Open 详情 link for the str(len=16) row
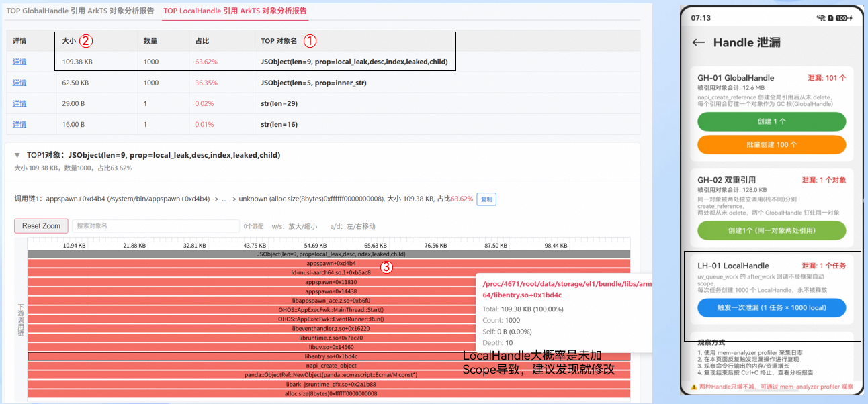The height and width of the screenshot is (404, 868). coord(19,124)
